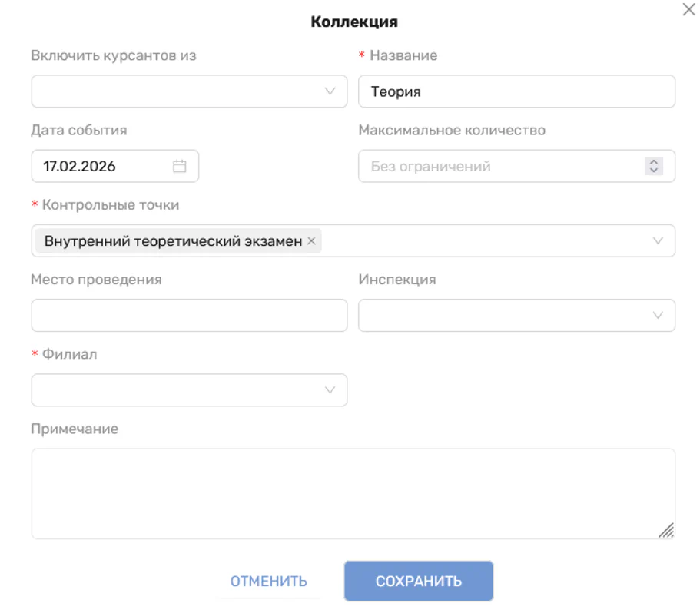This screenshot has width=700, height=613.
Task: Click the chevron in Включить курсантов из
Action: 330,91
